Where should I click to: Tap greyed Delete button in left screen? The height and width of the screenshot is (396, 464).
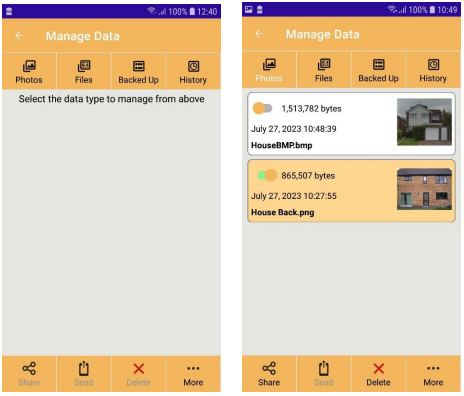tap(138, 374)
